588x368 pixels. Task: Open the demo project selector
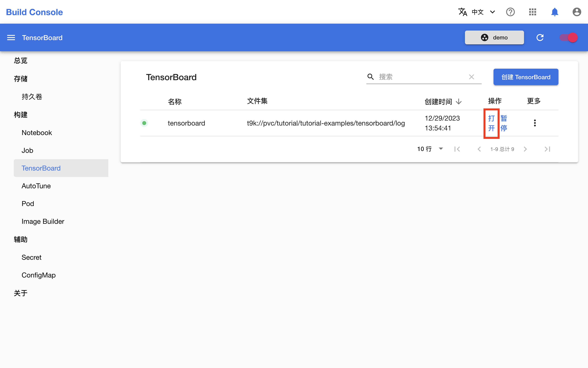point(494,37)
